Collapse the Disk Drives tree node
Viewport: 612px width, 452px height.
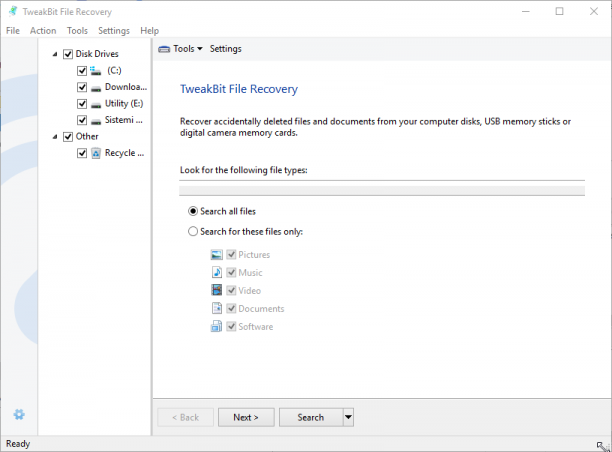point(55,54)
